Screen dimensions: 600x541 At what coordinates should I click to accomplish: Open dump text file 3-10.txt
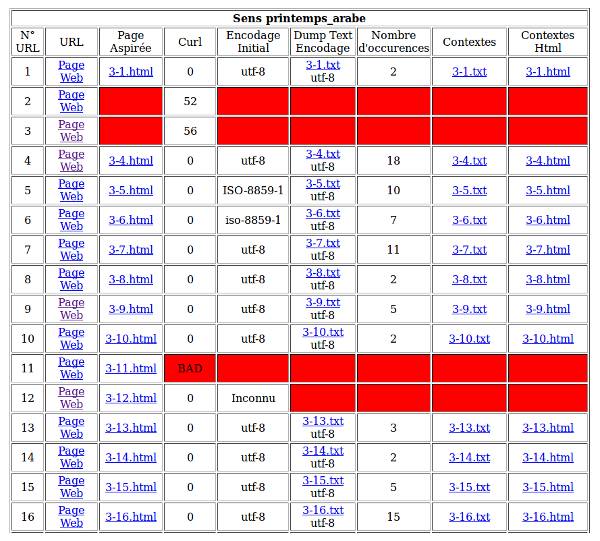pos(323,332)
